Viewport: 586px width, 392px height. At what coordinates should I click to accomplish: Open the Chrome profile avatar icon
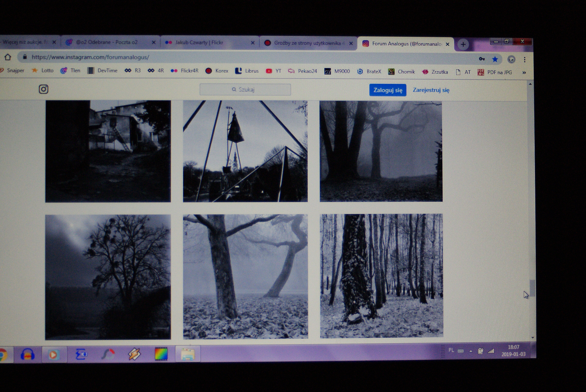(511, 59)
